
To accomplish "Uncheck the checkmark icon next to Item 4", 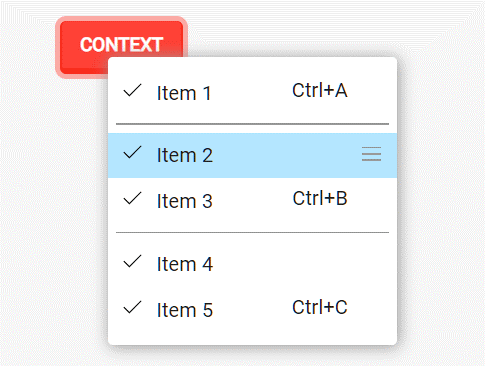I will coord(132,261).
